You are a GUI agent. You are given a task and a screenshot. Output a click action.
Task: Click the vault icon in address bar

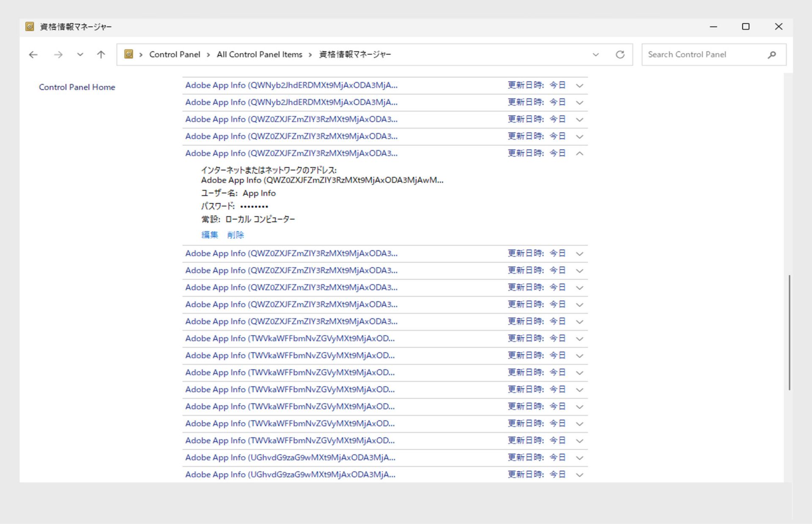[x=129, y=54]
